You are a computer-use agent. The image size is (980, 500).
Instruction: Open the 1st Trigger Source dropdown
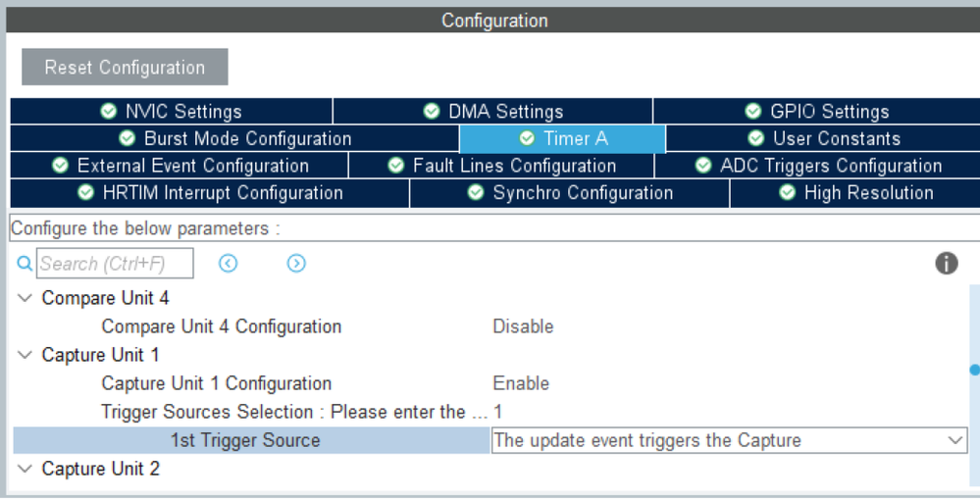(956, 440)
